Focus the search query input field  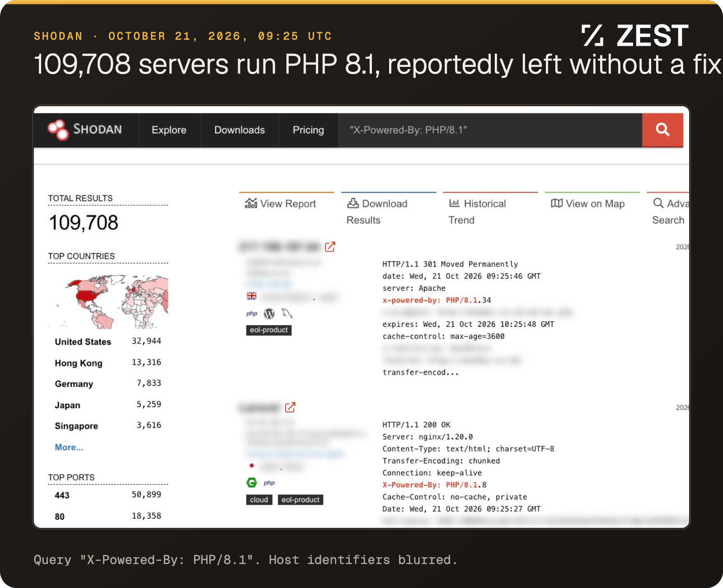[x=490, y=130]
